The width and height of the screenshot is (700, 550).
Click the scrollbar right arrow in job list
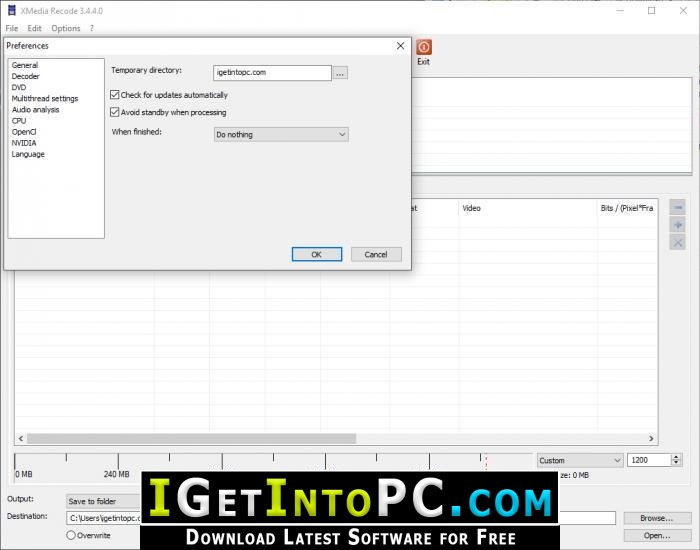651,439
